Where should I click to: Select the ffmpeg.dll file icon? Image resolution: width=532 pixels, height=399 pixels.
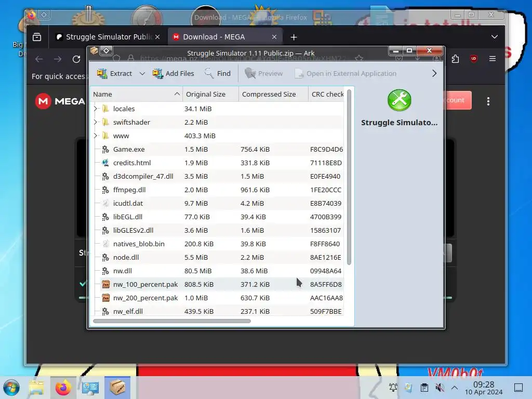[x=105, y=190]
